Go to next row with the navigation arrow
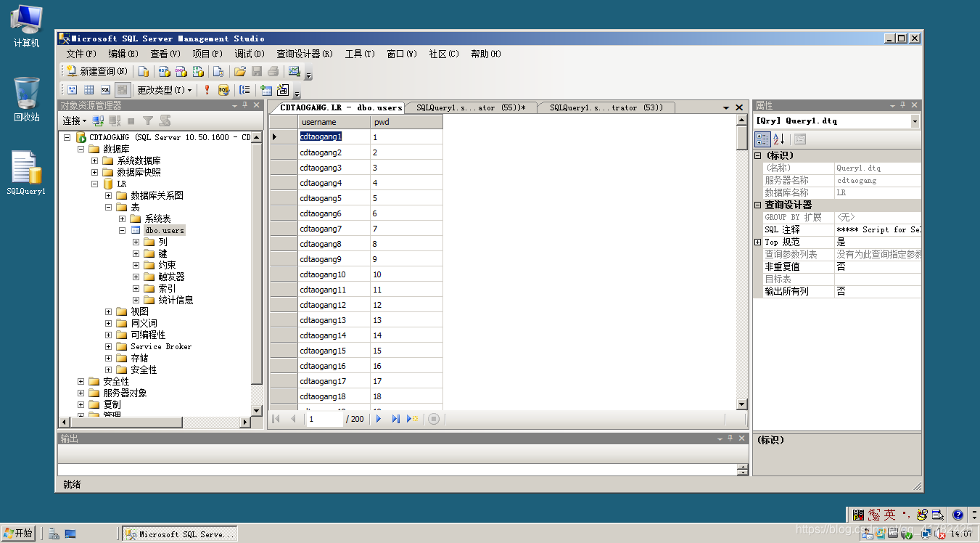Viewport: 980px width, 543px height. point(379,419)
